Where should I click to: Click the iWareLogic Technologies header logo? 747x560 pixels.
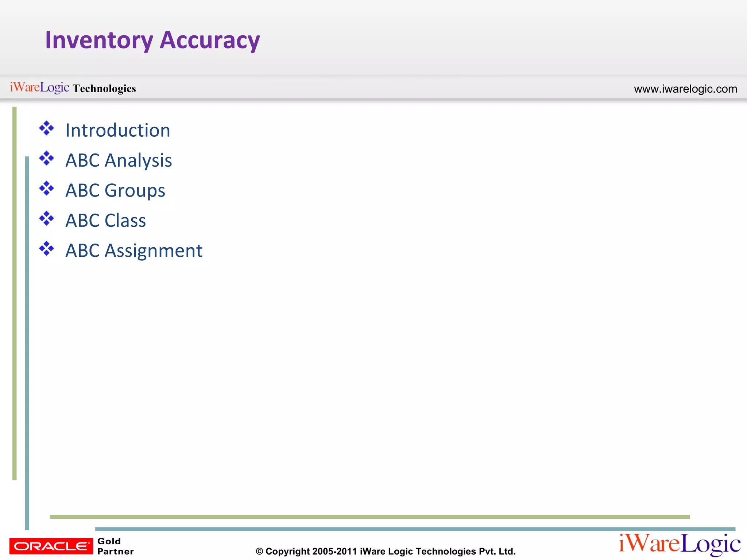pos(73,88)
